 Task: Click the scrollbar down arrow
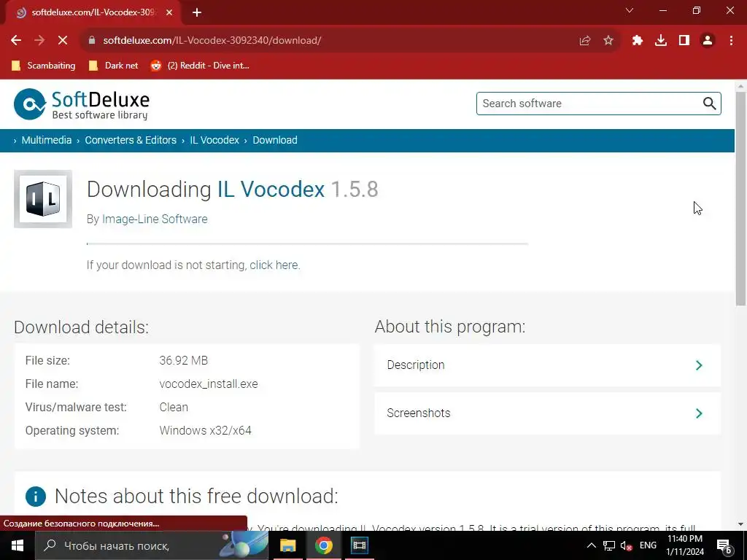coord(740,524)
